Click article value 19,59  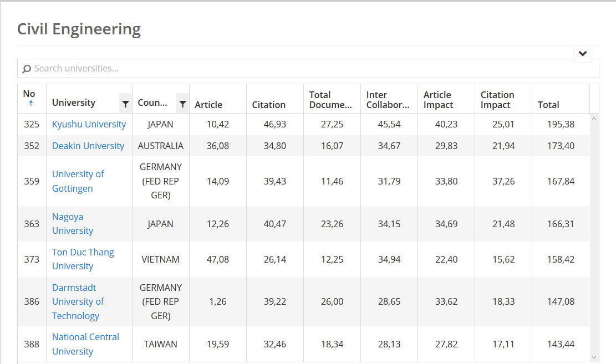[x=218, y=344]
